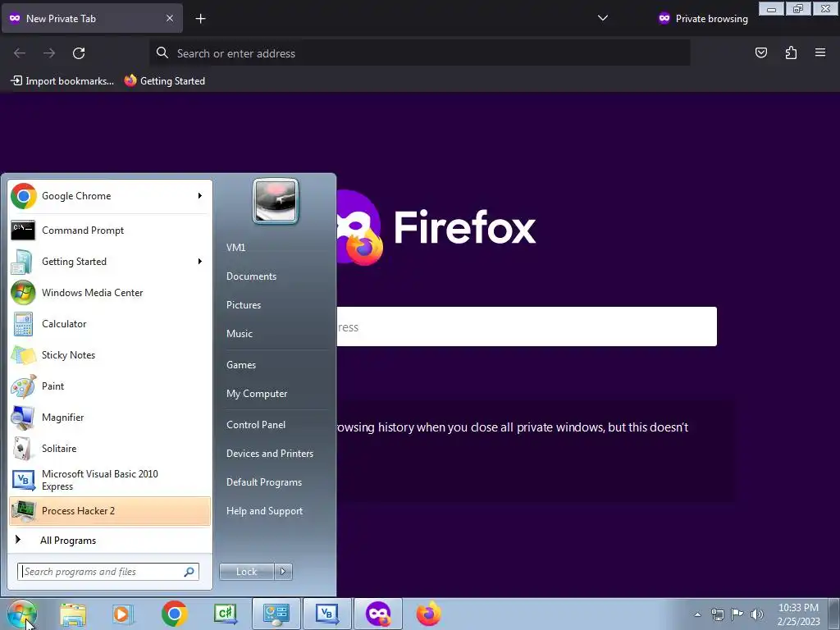The width and height of the screenshot is (840, 630).
Task: Open Calculator from the Start menu
Action: pyautogui.click(x=110, y=323)
